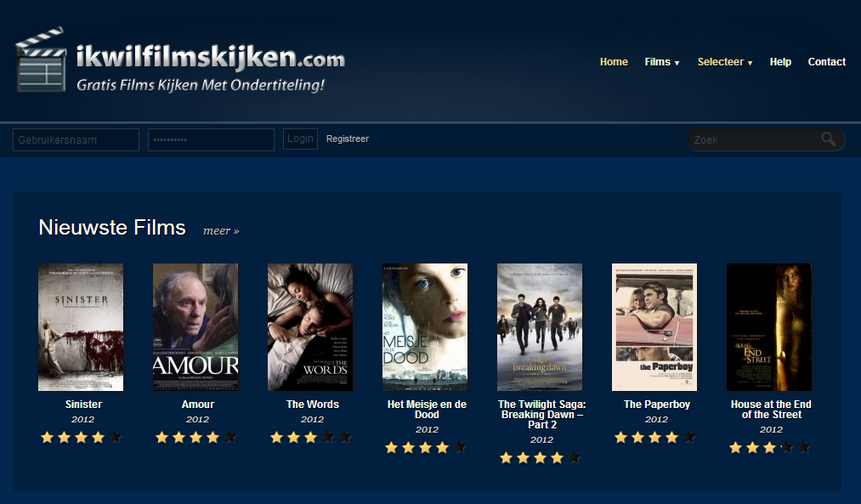Open The Words poster thumbnail

pos(310,327)
